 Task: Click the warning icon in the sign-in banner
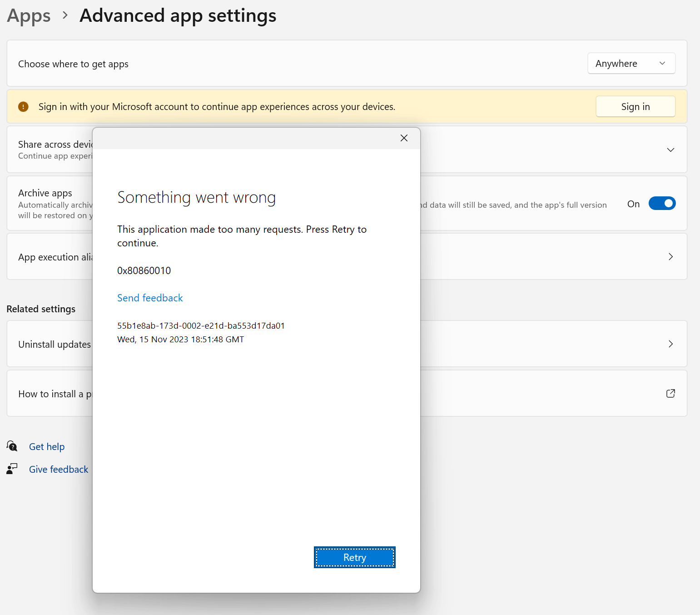pos(23,106)
